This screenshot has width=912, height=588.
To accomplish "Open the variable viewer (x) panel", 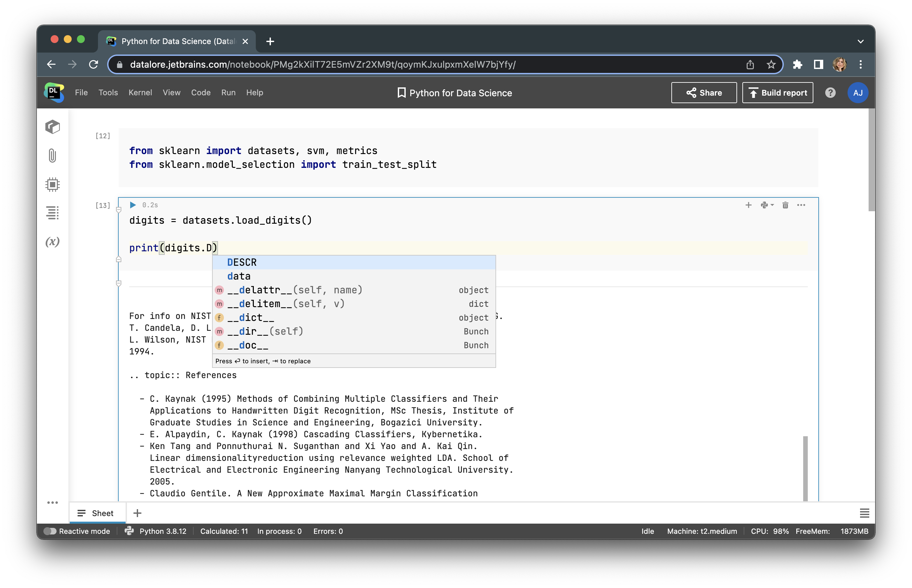I will [53, 242].
